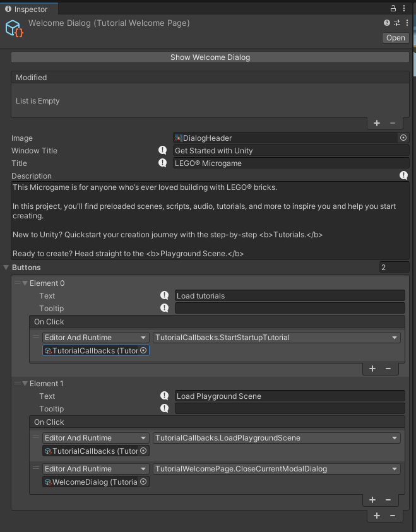Click localization icon for Element 1 Tooltip

pyautogui.click(x=164, y=408)
